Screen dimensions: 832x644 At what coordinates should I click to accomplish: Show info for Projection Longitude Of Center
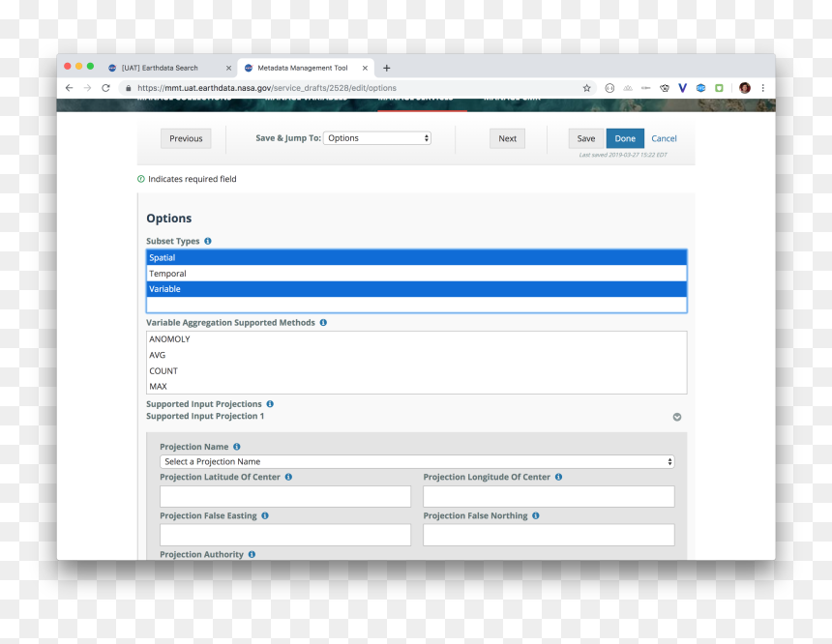click(559, 477)
